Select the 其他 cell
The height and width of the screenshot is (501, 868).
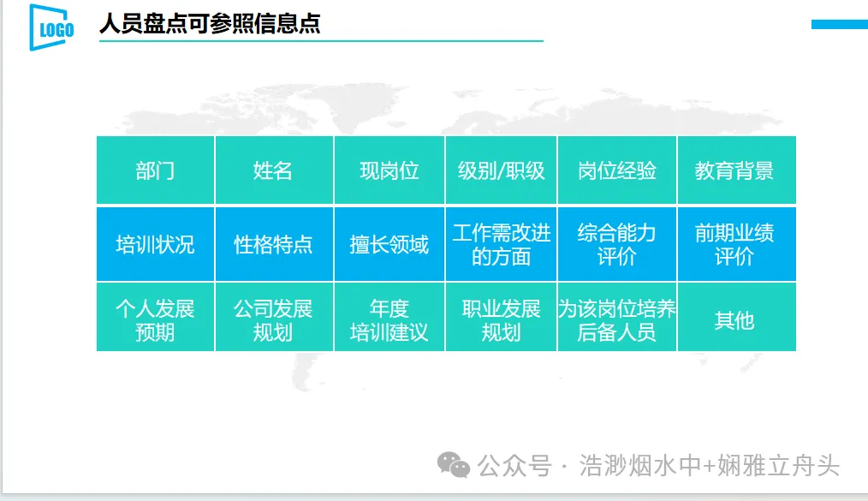point(737,317)
